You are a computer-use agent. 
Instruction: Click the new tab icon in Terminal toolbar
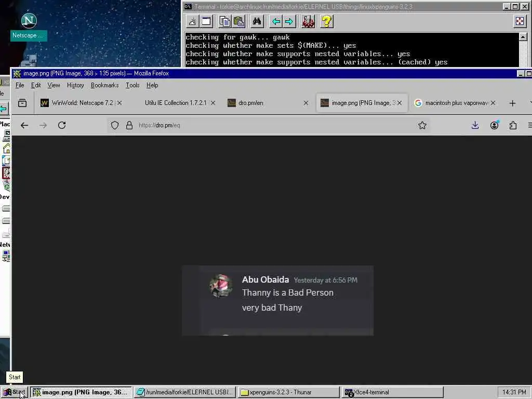click(193, 22)
